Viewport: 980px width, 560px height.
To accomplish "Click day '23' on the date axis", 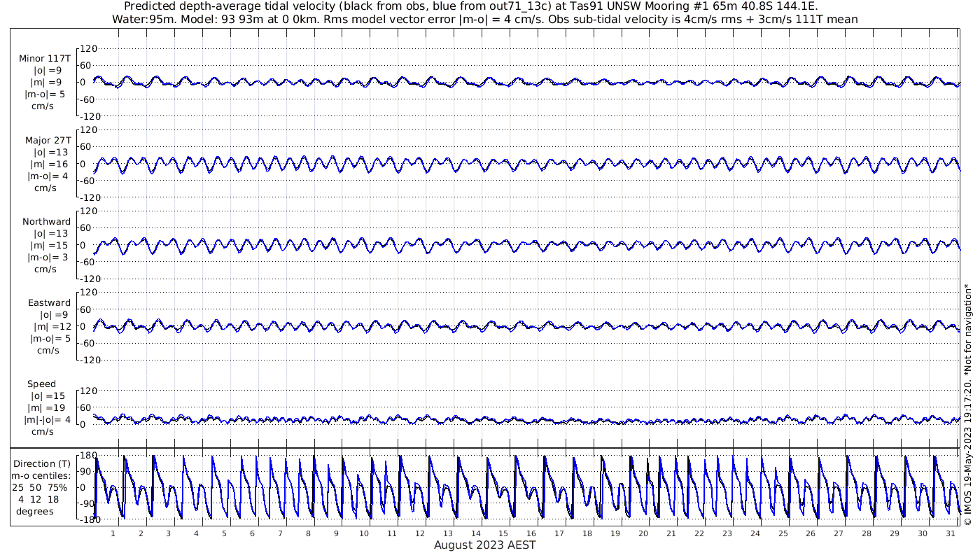I will [727, 534].
